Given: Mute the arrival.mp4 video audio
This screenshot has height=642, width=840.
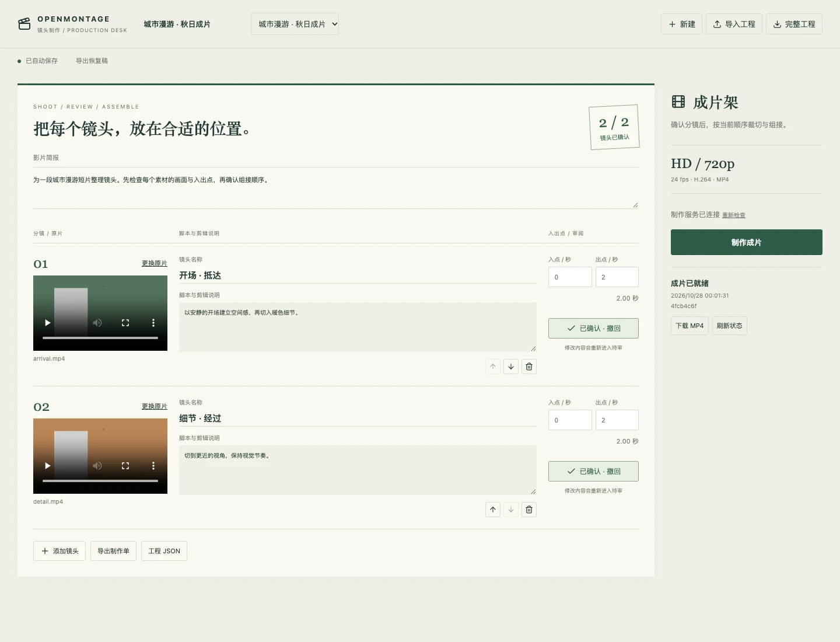Looking at the screenshot, I should pyautogui.click(x=97, y=323).
